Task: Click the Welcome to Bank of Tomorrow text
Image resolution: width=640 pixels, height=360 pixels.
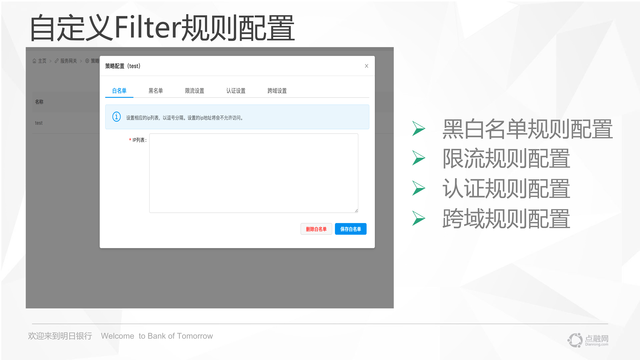Action: (x=157, y=336)
